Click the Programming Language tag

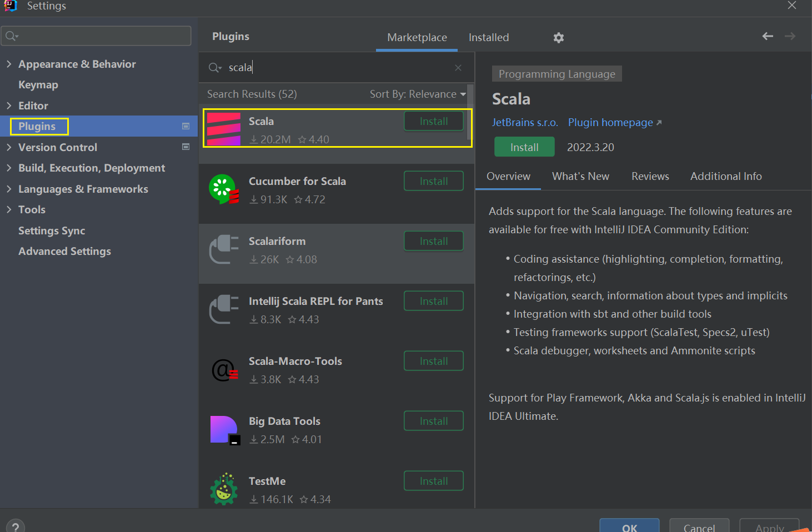point(557,74)
